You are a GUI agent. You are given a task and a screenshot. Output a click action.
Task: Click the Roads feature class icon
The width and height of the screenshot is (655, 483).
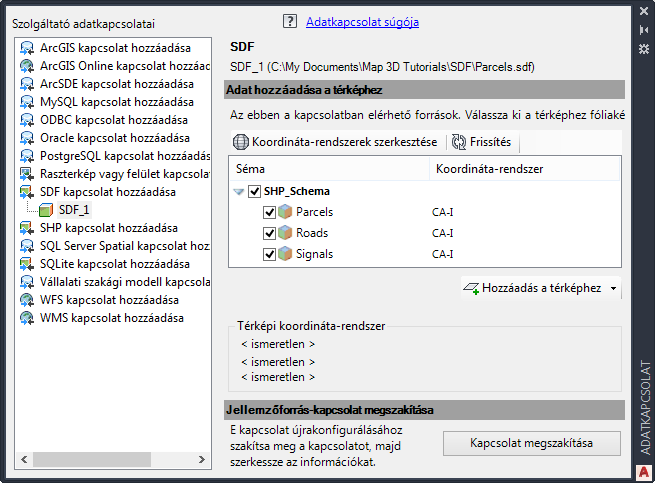[287, 233]
